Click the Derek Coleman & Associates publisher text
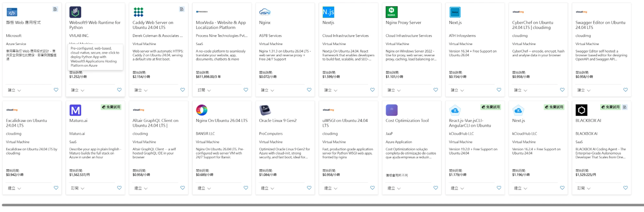The width and height of the screenshot is (644, 212). click(x=157, y=35)
